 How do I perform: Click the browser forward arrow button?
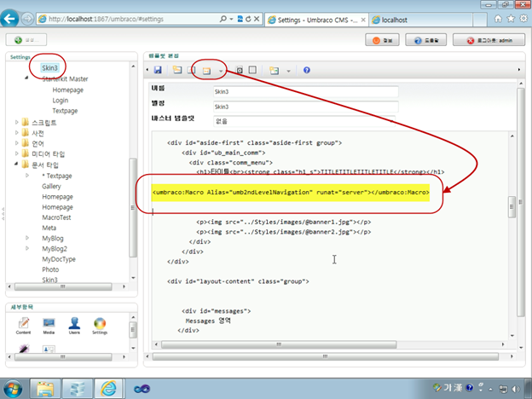coord(27,19)
